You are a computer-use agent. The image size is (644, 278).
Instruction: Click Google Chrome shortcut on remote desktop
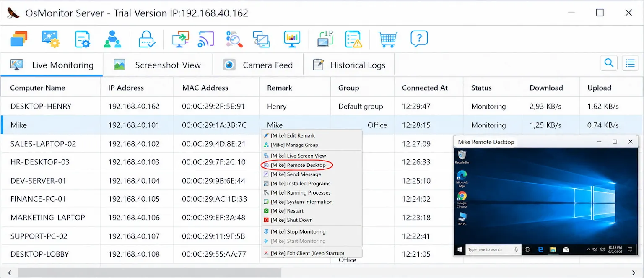click(x=462, y=200)
